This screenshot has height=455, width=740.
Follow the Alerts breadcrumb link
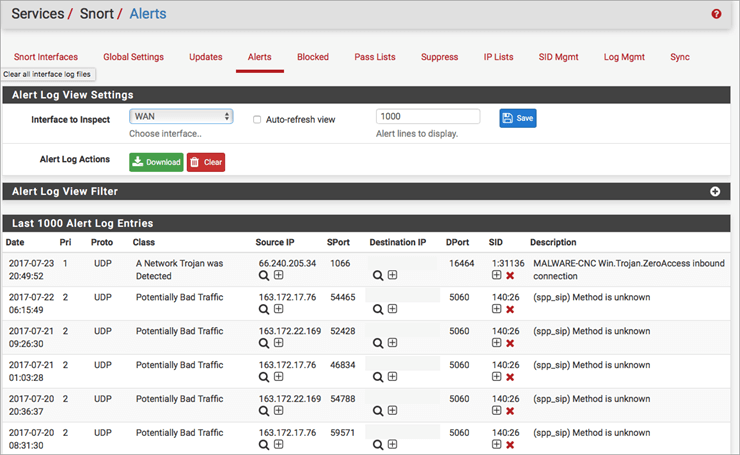148,14
